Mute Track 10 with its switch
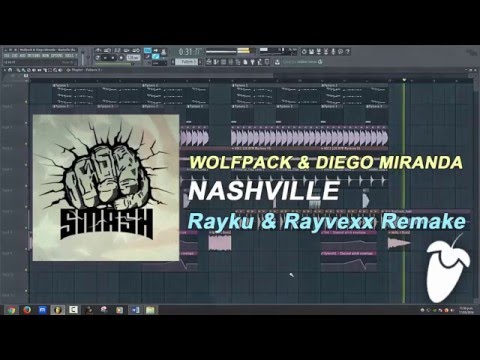The image size is (480, 360). tap(26, 291)
